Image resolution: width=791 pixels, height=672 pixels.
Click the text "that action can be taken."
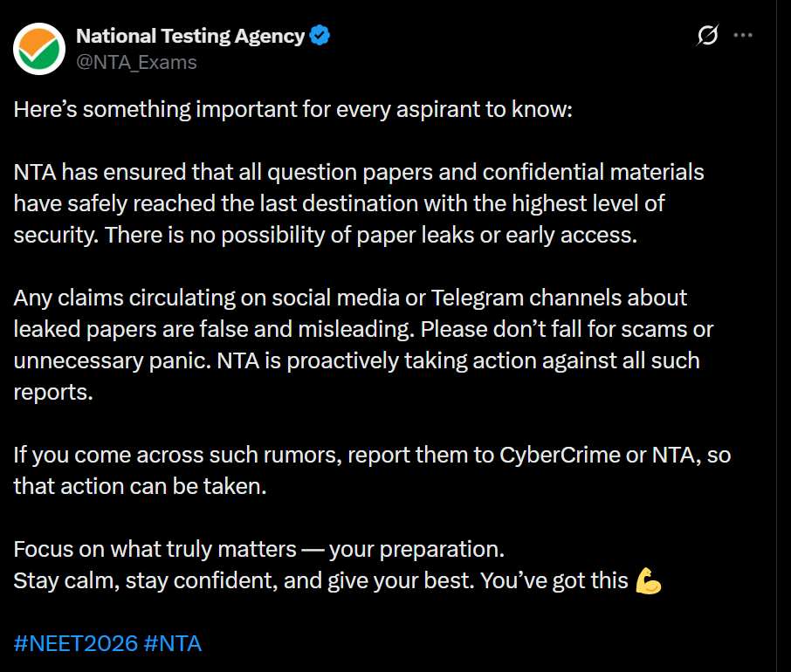[140, 486]
